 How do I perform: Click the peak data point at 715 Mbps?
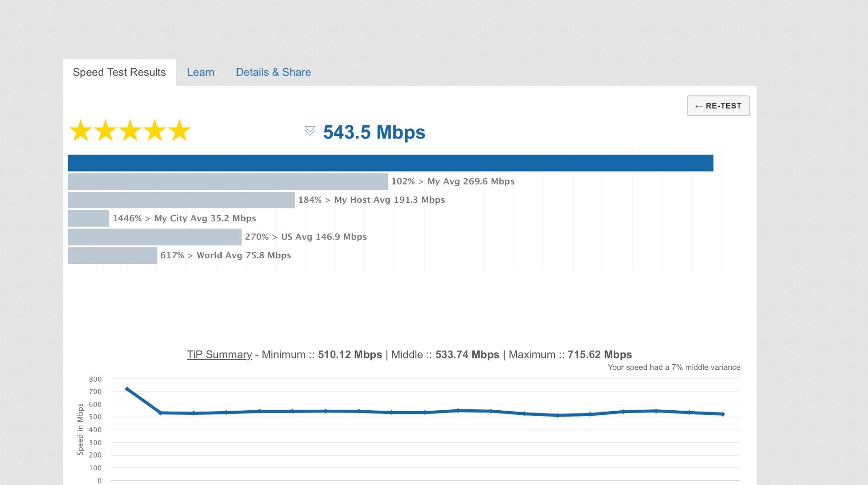pos(127,389)
